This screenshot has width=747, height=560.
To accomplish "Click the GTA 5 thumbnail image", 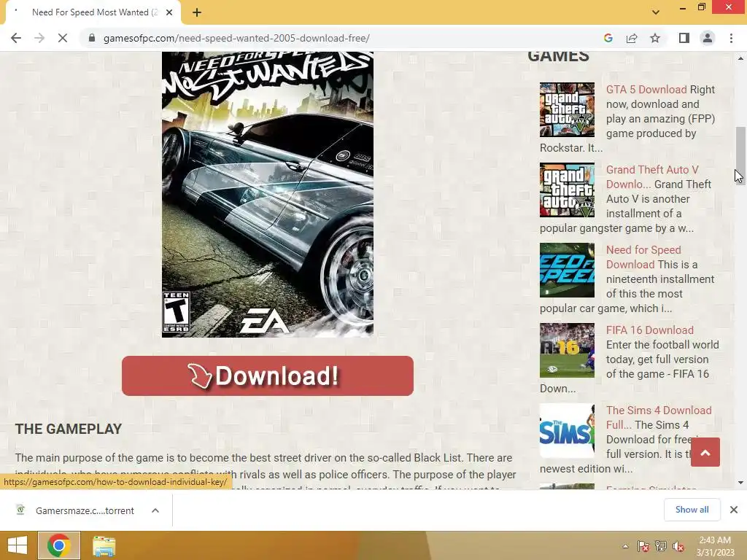I will click(567, 109).
